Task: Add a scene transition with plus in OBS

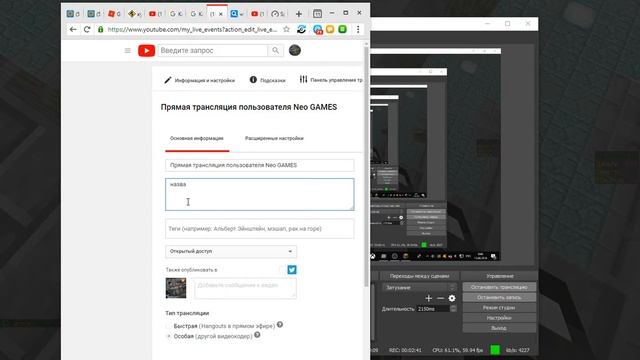Action: tap(429, 298)
